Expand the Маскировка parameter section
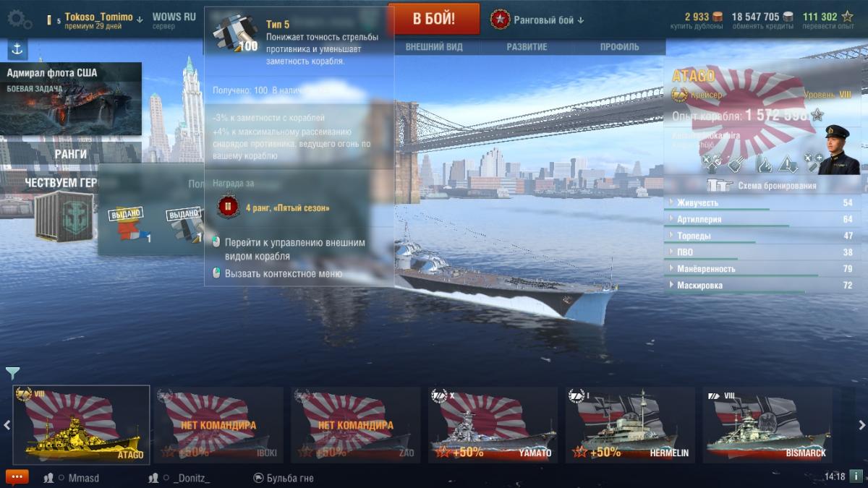 (761, 286)
